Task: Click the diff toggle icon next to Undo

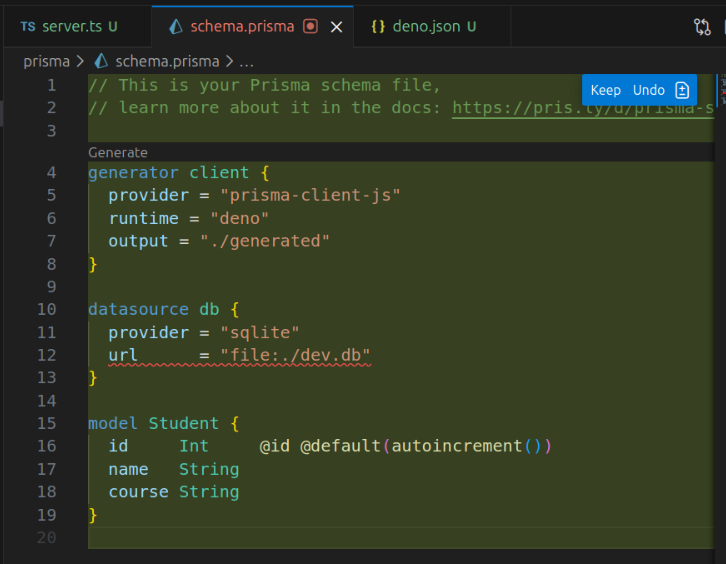Action: (x=682, y=90)
